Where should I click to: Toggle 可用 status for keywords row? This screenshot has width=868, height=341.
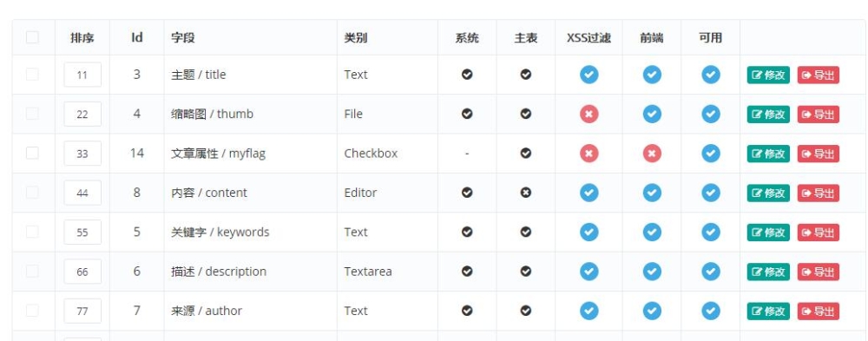click(x=711, y=232)
